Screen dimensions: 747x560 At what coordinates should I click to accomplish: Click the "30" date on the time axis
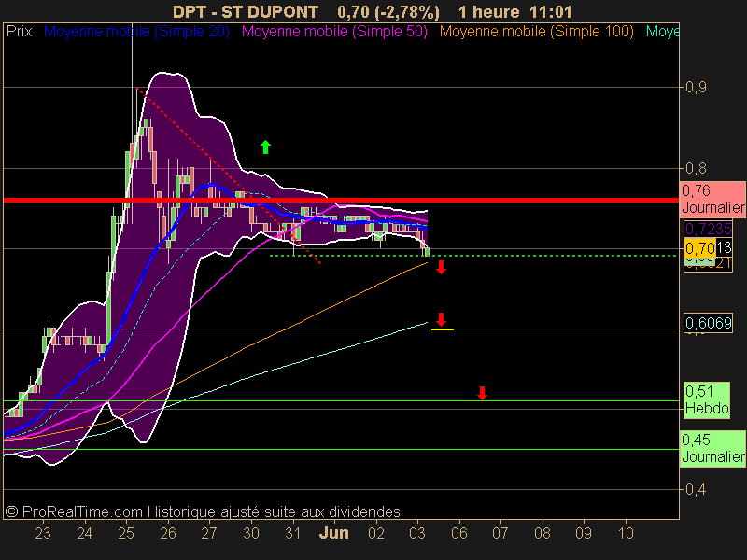(x=251, y=533)
